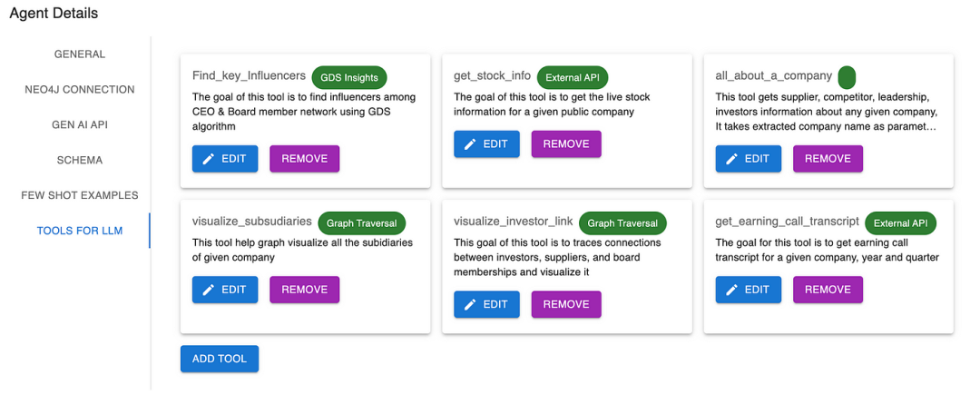Switch to Neo4j Connection tab

point(80,90)
